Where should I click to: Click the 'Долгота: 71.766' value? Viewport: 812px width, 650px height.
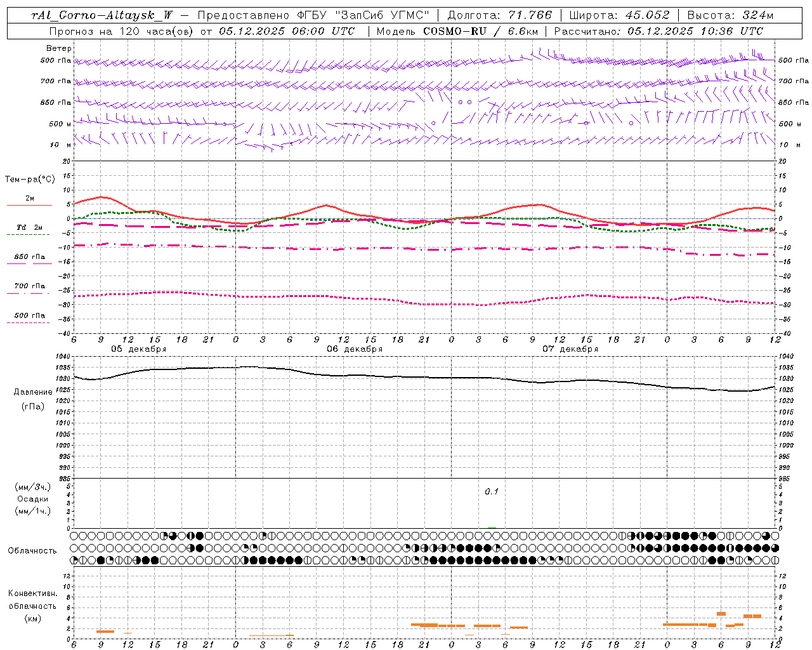[x=500, y=15]
